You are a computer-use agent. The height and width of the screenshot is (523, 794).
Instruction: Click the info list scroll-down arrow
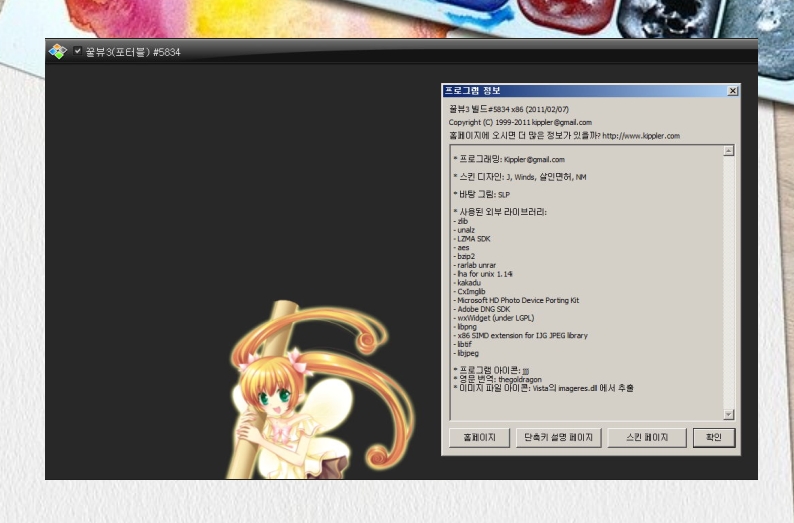coord(728,414)
